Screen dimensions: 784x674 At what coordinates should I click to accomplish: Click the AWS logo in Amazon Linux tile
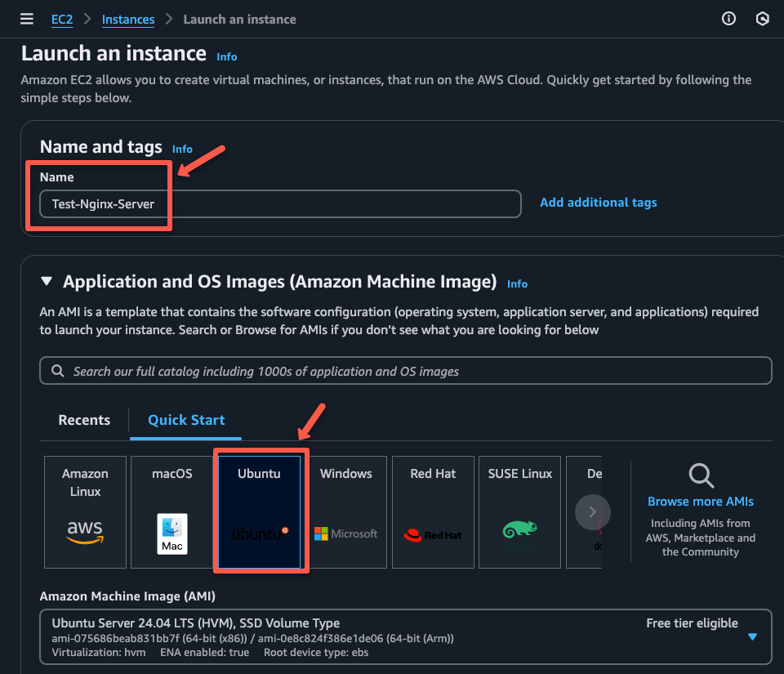coord(85,532)
